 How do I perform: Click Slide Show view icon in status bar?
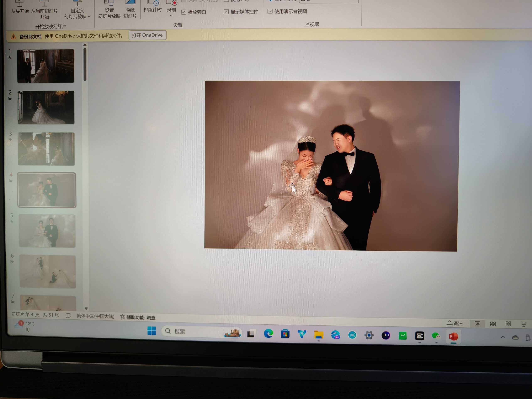(x=523, y=324)
